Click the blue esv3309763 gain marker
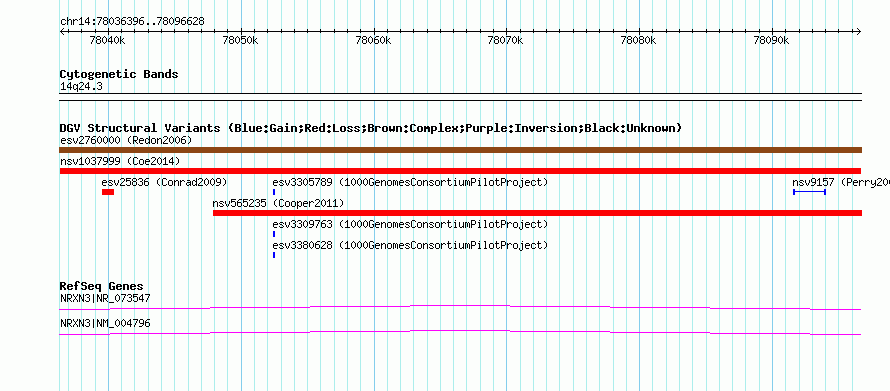The height and width of the screenshot is (391, 890). point(274,234)
